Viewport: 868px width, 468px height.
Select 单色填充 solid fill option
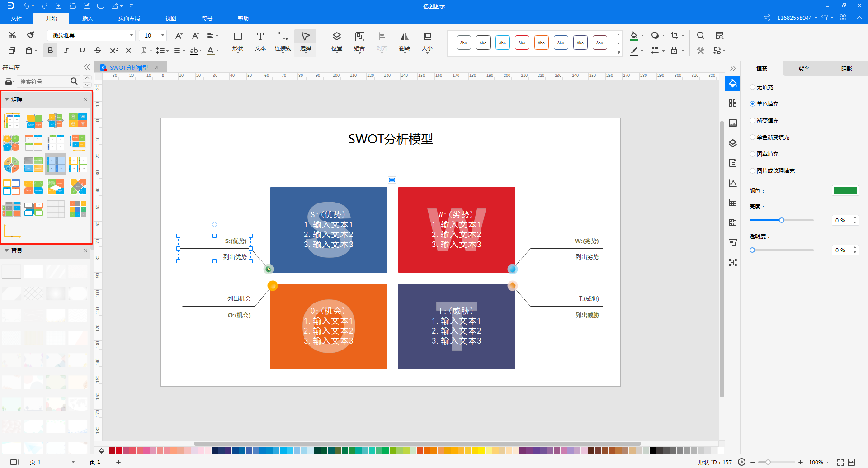coord(764,104)
